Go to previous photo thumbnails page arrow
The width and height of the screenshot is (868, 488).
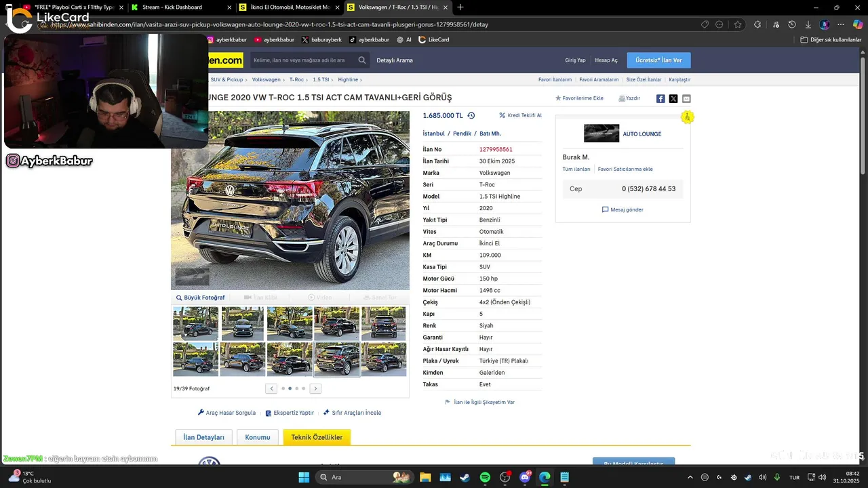[271, 388]
